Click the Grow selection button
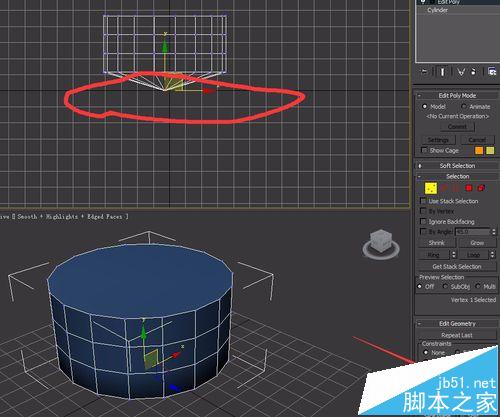Viewport: 500px width, 417px height. point(477,243)
